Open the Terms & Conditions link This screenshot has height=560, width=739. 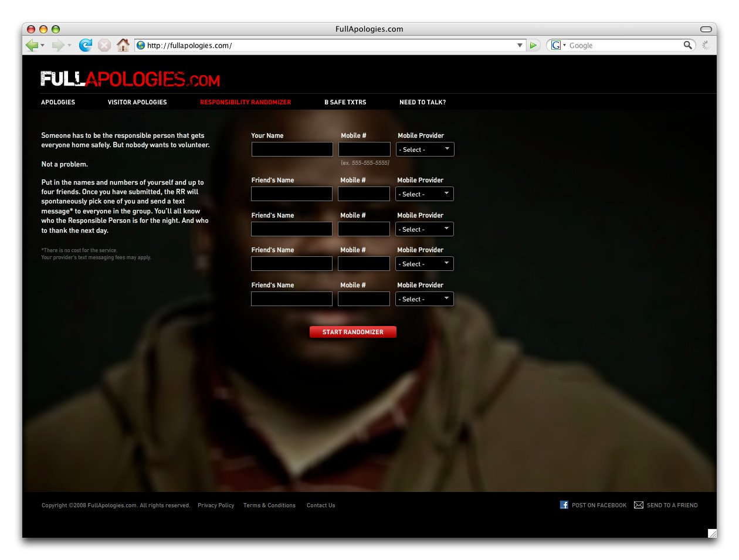(269, 505)
